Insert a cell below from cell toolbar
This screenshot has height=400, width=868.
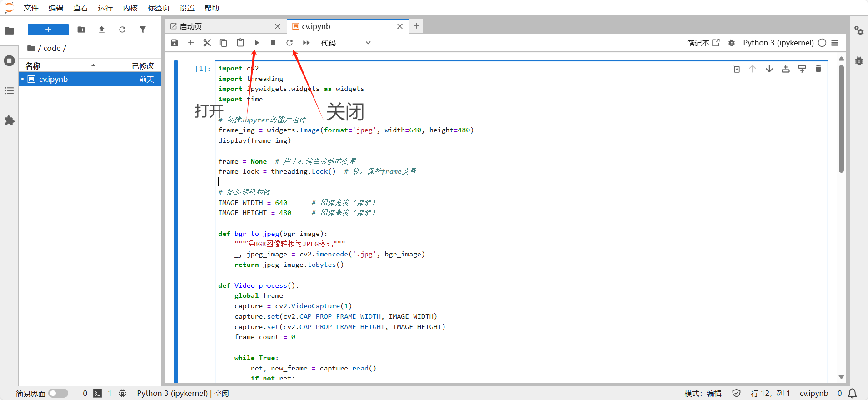(x=802, y=69)
